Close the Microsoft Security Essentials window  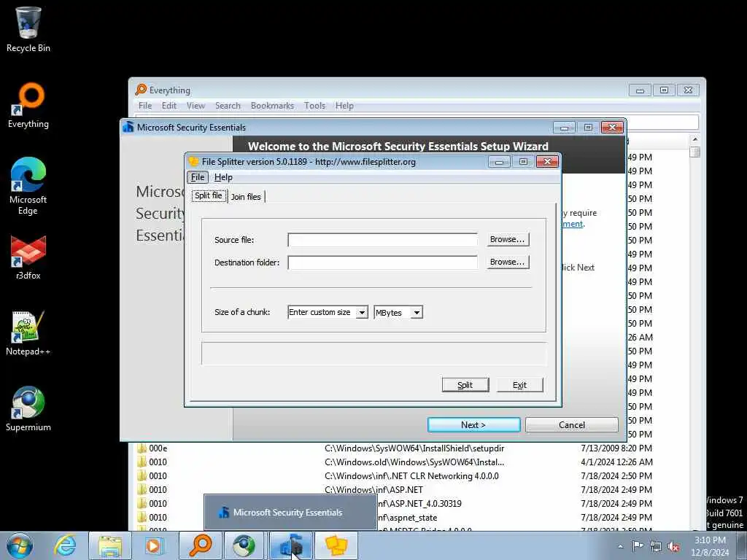612,127
